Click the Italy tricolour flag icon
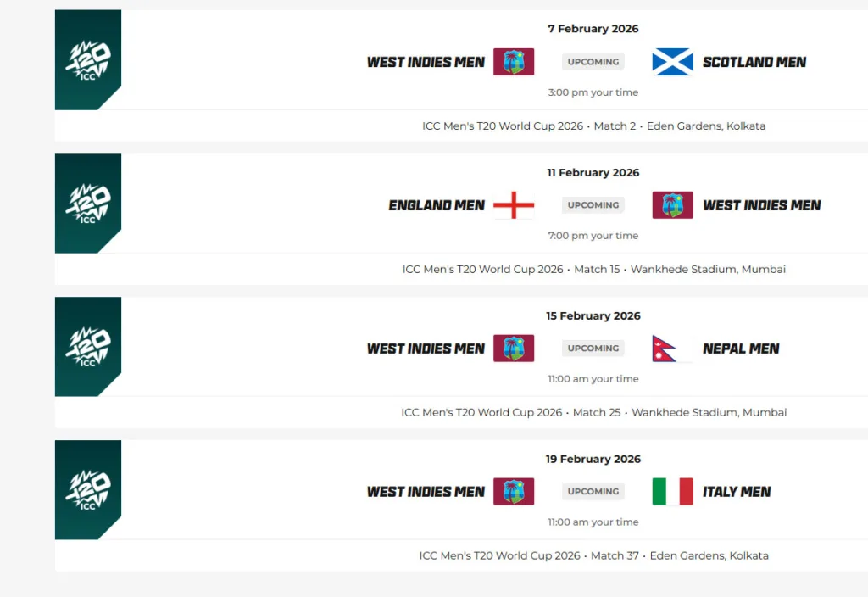 672,492
